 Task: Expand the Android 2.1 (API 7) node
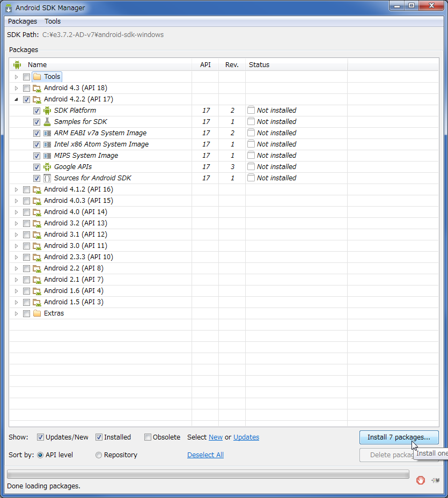(17, 280)
